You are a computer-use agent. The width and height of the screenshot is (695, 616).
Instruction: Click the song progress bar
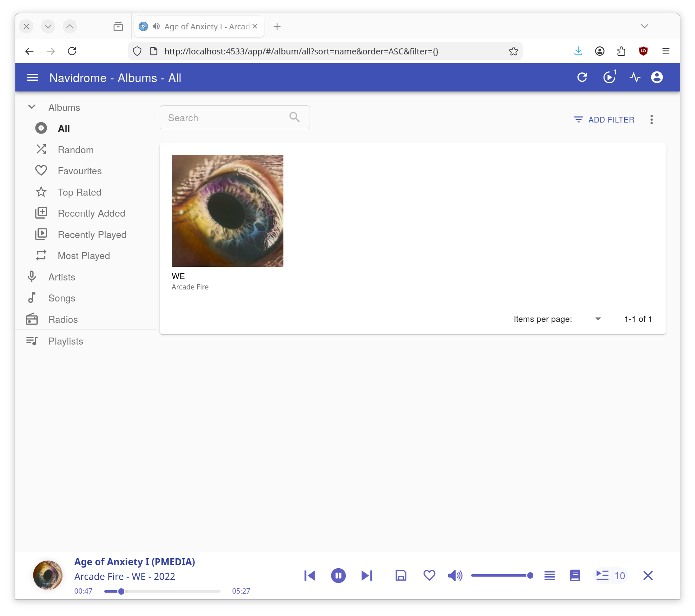162,591
